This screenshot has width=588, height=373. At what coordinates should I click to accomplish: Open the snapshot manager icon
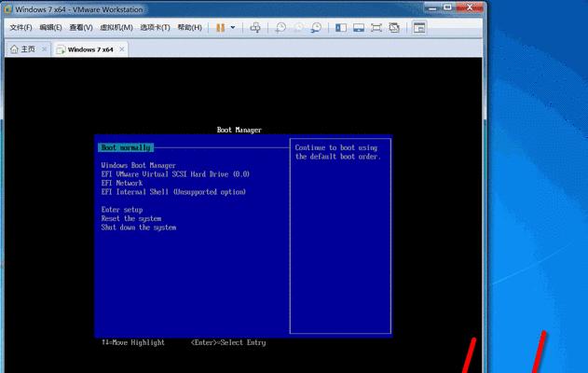(x=316, y=28)
